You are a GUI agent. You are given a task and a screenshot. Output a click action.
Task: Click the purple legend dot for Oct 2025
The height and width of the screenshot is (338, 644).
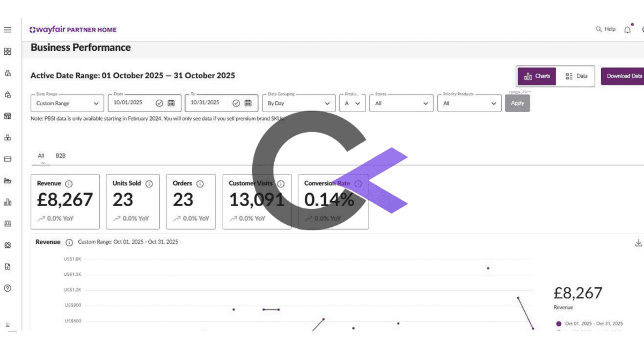559,324
